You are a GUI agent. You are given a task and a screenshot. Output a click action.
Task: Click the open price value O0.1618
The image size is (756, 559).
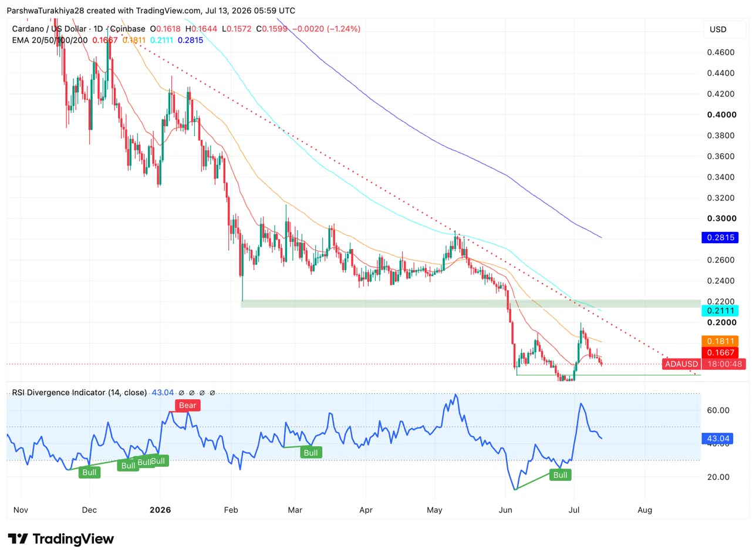[166, 28]
